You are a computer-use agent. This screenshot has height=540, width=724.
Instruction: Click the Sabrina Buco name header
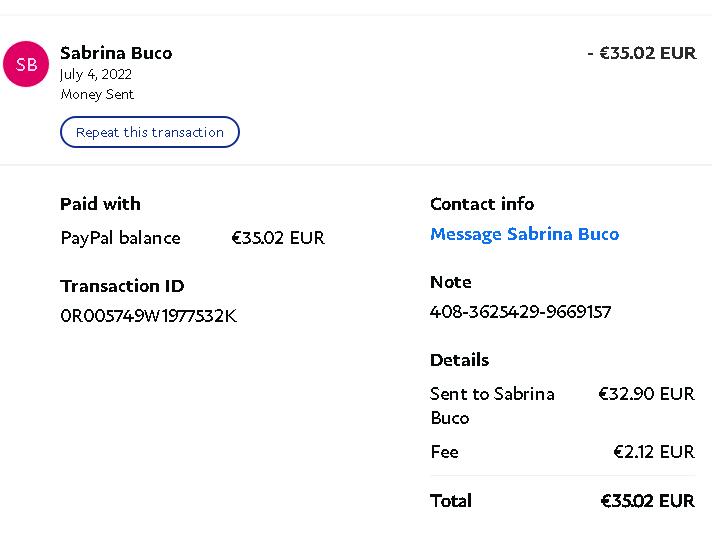point(116,53)
